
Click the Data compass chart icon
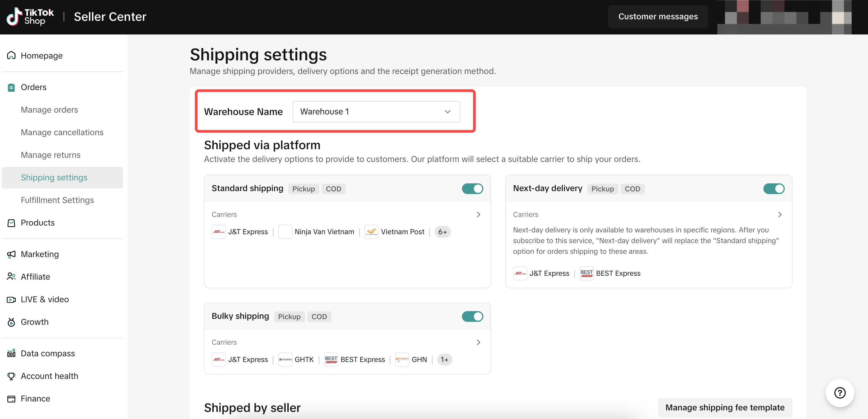(x=11, y=353)
